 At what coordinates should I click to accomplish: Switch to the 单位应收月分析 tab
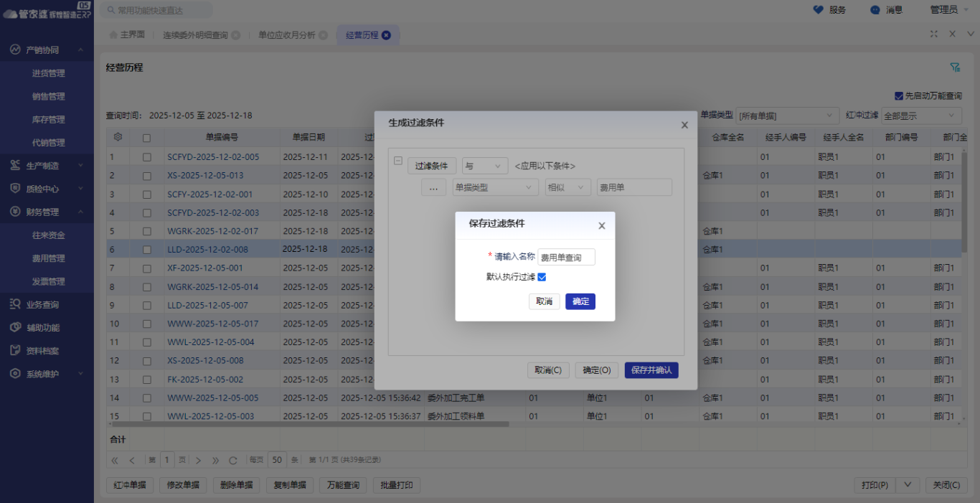click(x=286, y=35)
